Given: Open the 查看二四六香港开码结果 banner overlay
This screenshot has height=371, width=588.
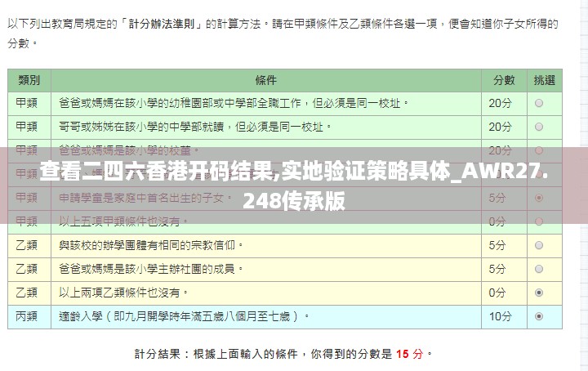Looking at the screenshot, I should (294, 185).
